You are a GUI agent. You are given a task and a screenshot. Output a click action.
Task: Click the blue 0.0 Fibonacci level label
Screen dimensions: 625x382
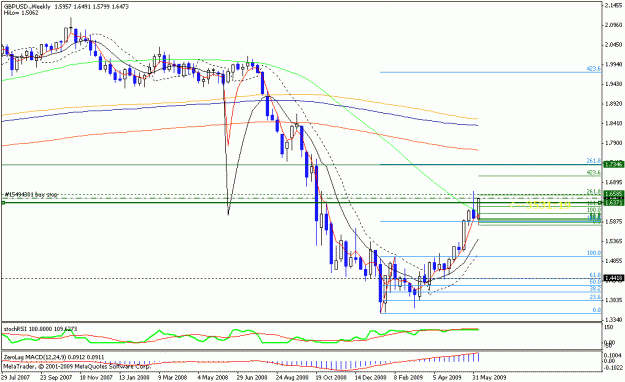coord(596,310)
